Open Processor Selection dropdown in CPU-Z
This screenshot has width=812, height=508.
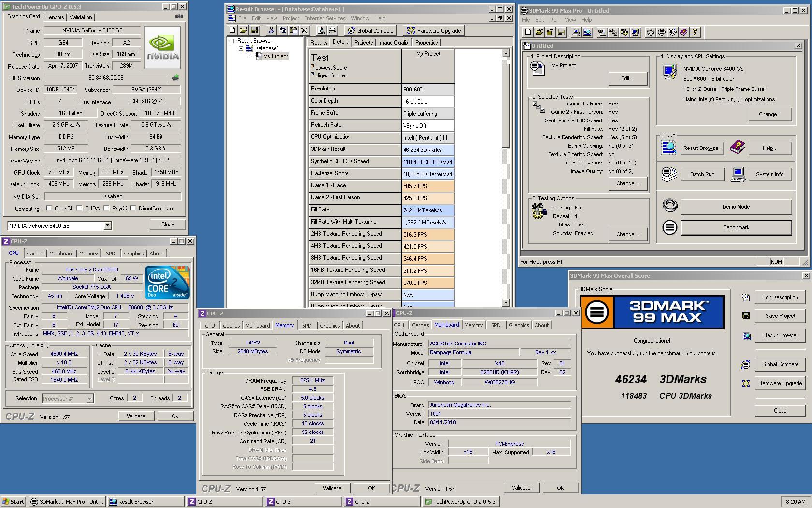pos(89,399)
